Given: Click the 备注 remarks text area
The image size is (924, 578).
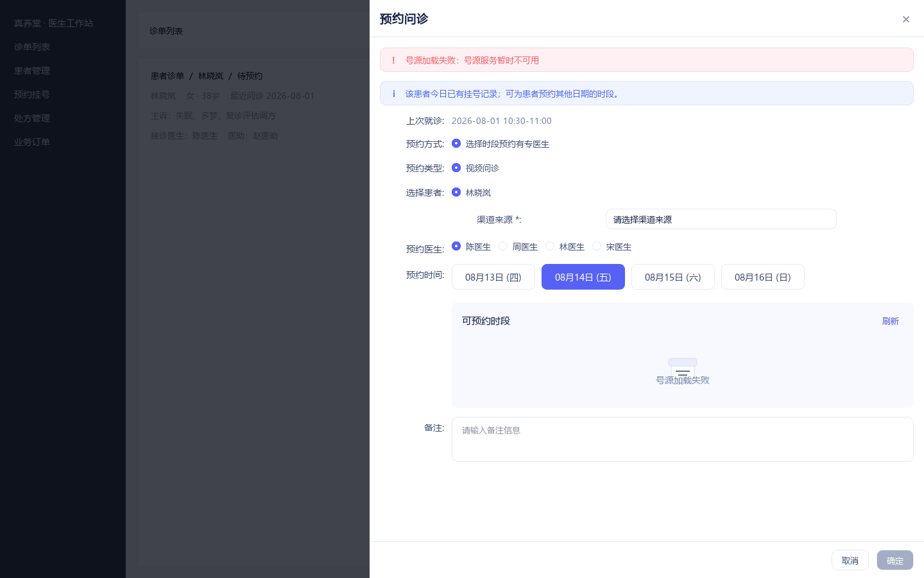Looking at the screenshot, I should [683, 439].
